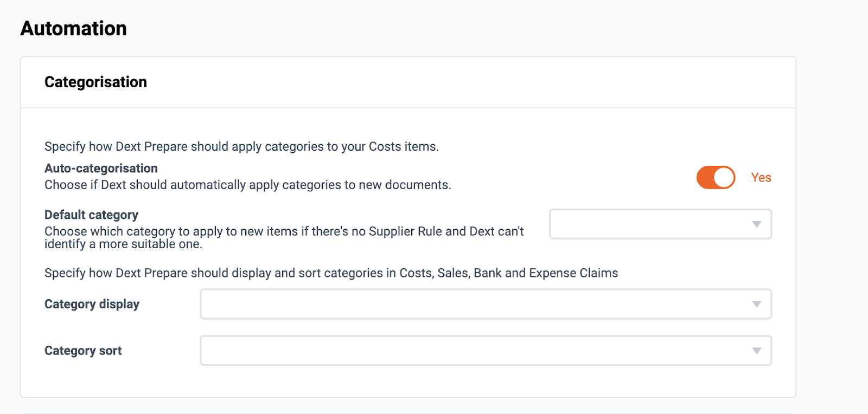Click the 'Category sort' label
This screenshot has width=868, height=414.
pyautogui.click(x=83, y=351)
